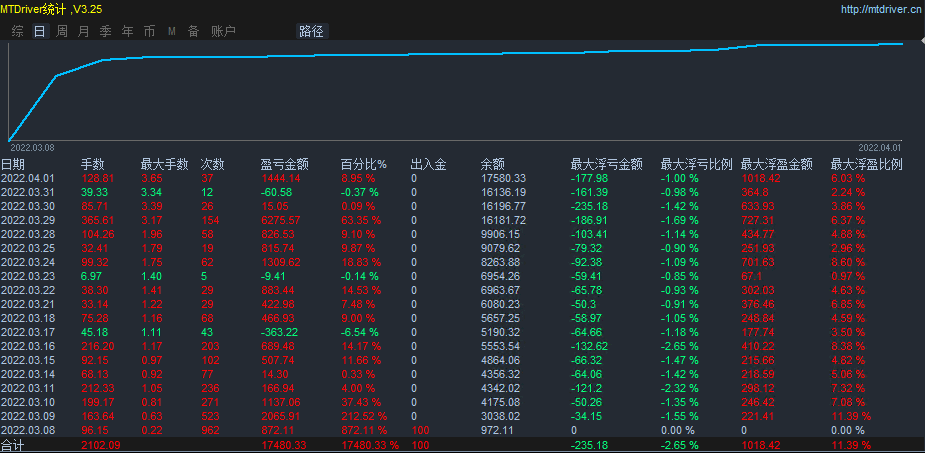Select the 综 summary tab
925x453 pixels.
[x=17, y=31]
